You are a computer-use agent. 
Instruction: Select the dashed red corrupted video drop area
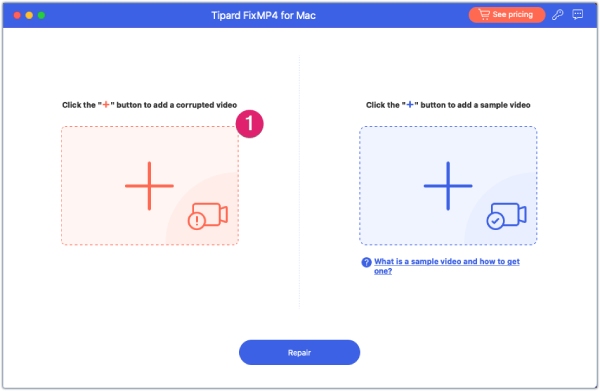[150, 186]
